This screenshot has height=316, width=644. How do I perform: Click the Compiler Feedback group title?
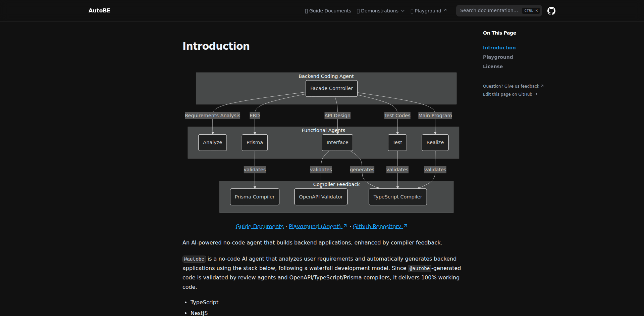pos(336,184)
